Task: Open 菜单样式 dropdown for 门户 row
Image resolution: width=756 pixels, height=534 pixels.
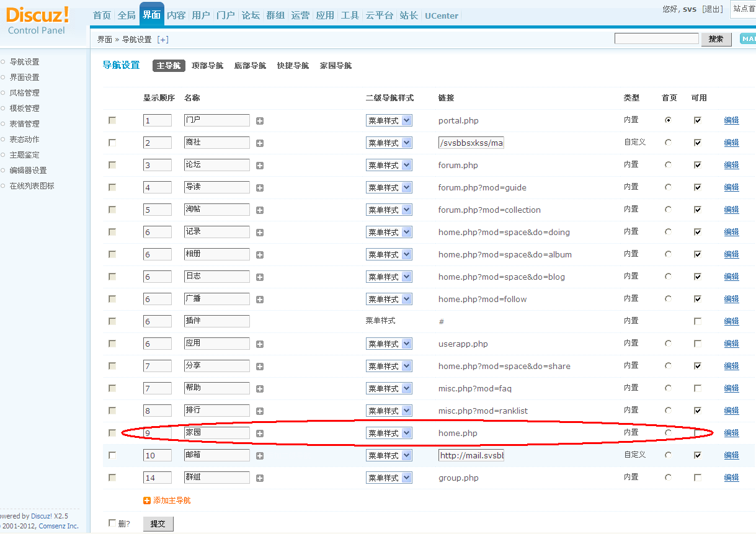Action: click(x=389, y=121)
